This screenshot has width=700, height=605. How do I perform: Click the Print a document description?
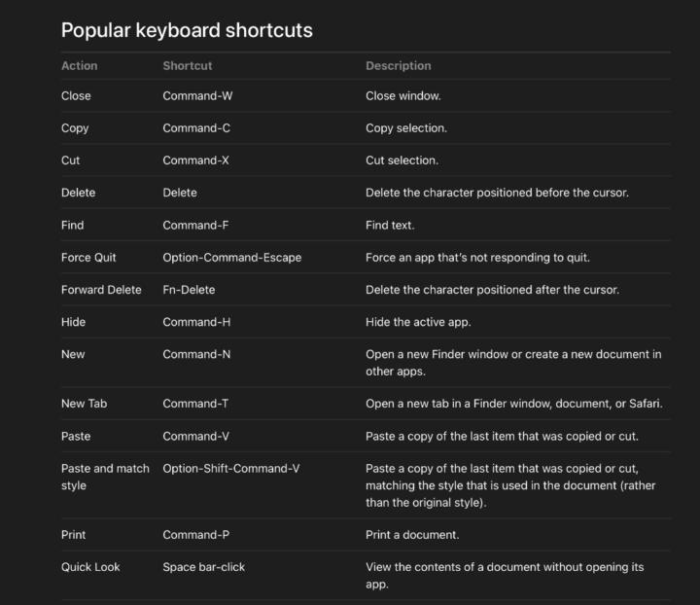(x=412, y=535)
